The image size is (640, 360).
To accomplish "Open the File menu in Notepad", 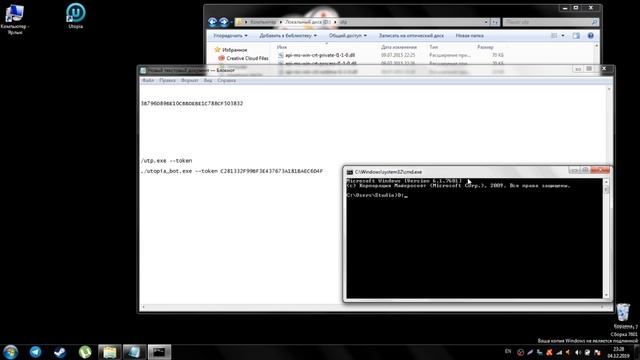I will click(148, 81).
